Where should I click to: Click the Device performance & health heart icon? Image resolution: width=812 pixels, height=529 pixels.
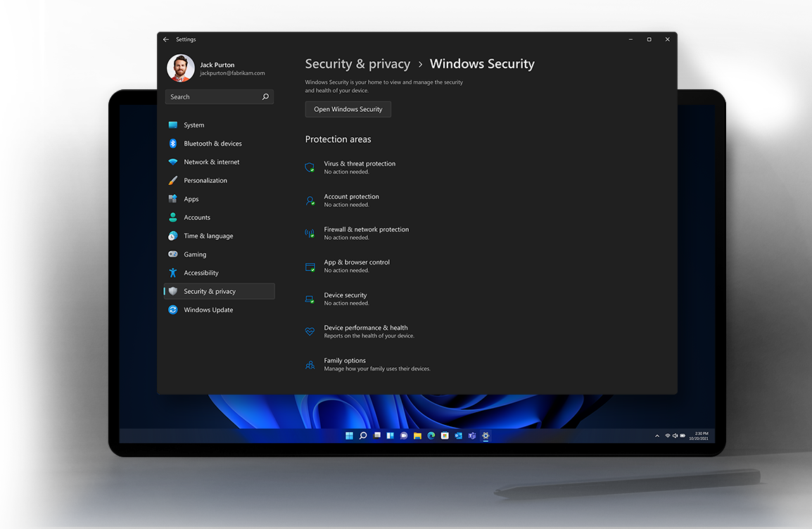(x=310, y=331)
